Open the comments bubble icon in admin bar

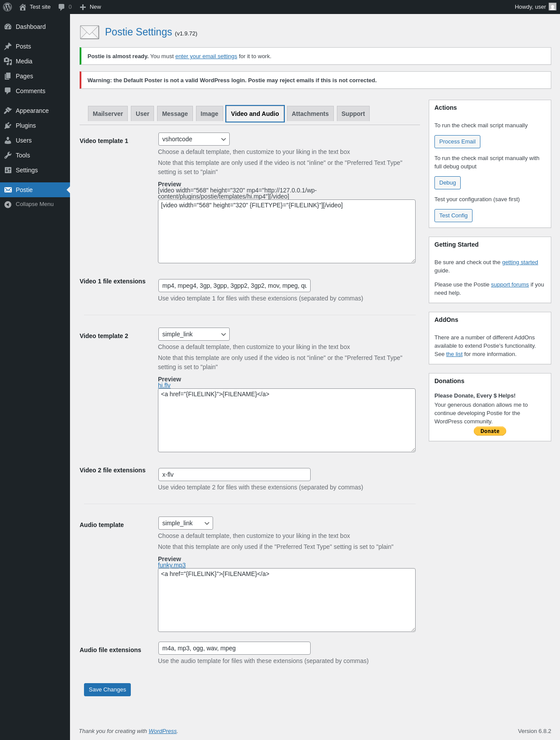point(61,7)
